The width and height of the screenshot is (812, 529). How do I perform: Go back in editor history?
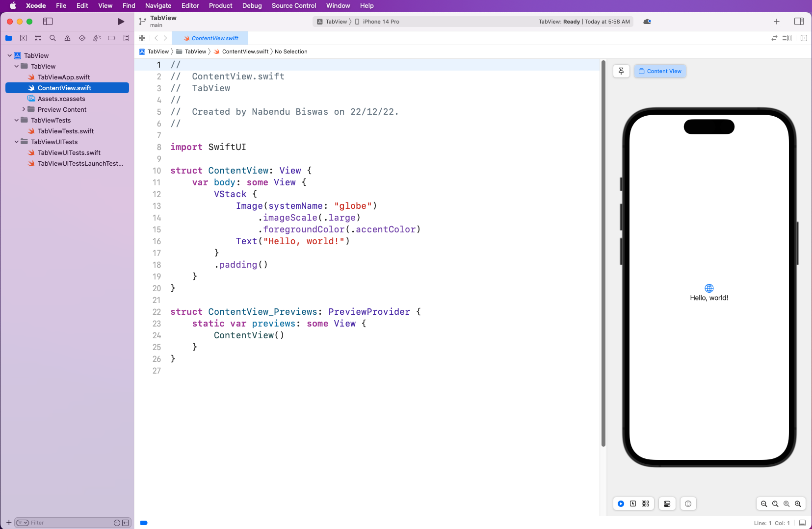(156, 38)
